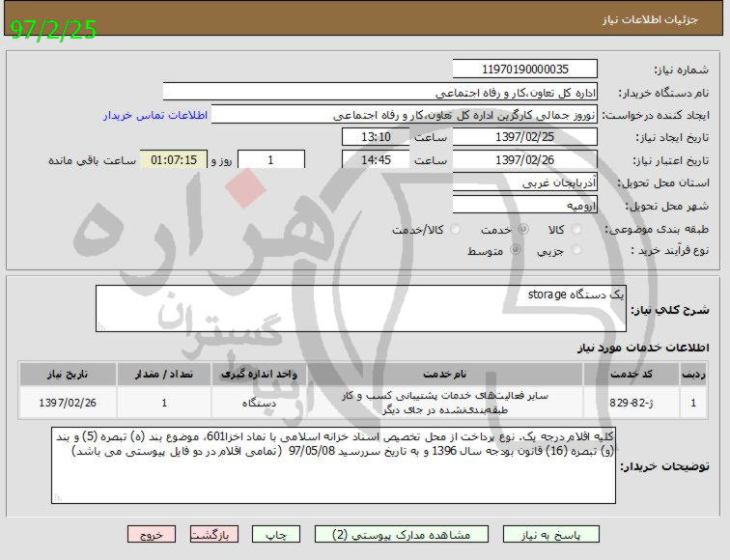The width and height of the screenshot is (730, 560).
Task: Click validity date field 1397/02/26
Action: pos(524,159)
